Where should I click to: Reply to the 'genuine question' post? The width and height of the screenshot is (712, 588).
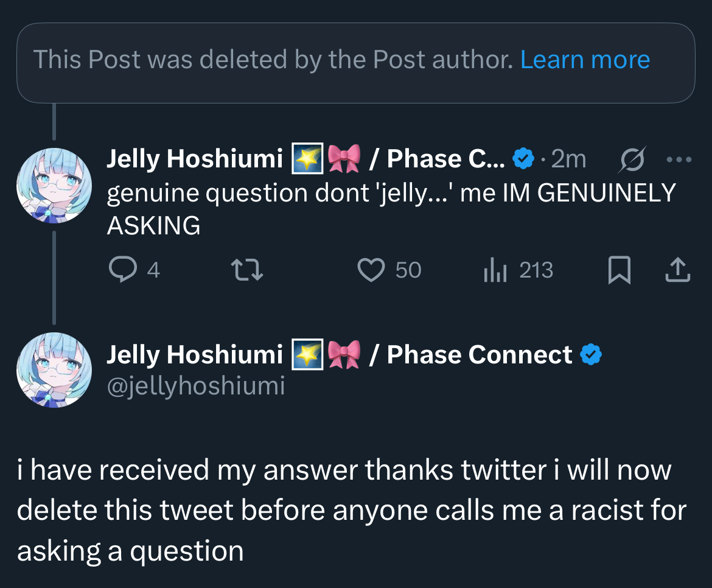tap(122, 270)
